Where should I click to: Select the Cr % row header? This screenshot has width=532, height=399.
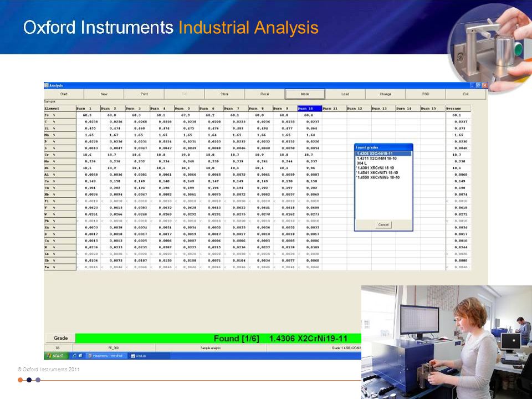point(60,155)
